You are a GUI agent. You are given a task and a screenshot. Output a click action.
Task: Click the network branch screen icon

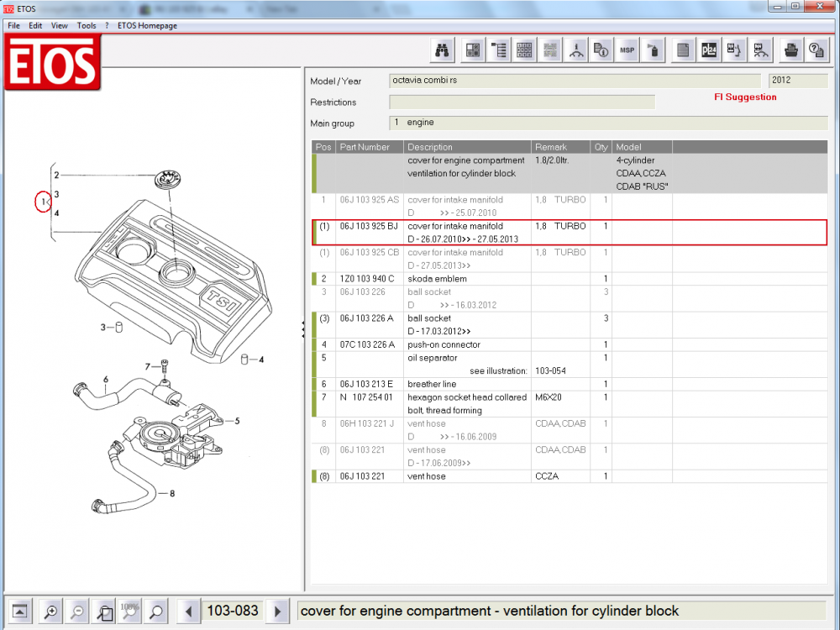[x=760, y=50]
